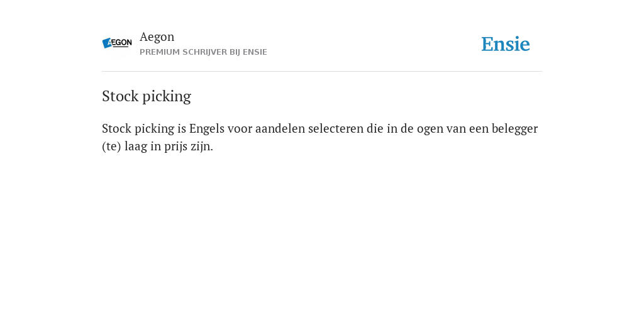Image resolution: width=644 pixels, height=322 pixels.
Task: Click the word SCHRIJVER in the subtitle
Action: [204, 52]
